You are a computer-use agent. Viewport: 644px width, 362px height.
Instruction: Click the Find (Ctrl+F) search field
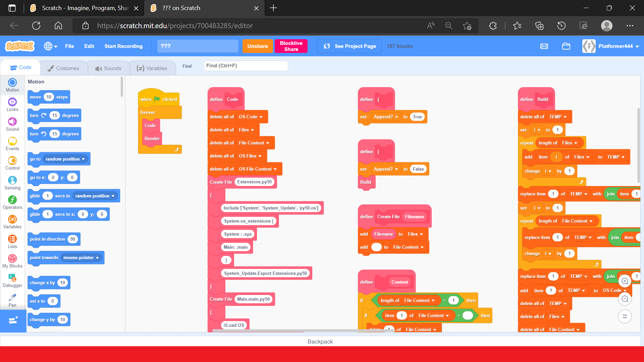point(246,66)
